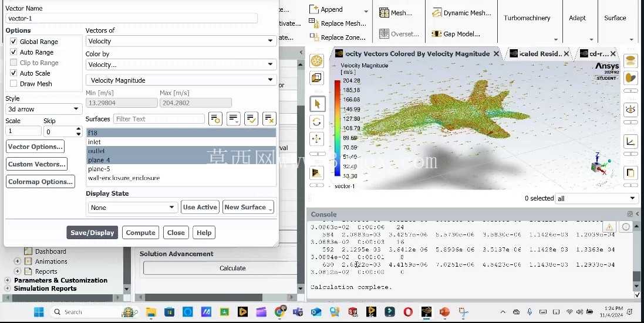
Task: Activate the rotate view tool
Action: click(316, 122)
